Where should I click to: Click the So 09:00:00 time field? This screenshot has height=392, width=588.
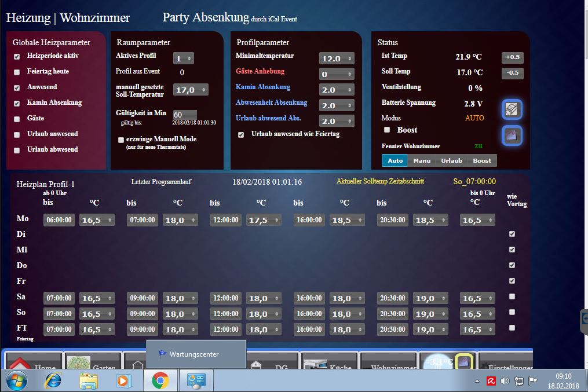143,314
